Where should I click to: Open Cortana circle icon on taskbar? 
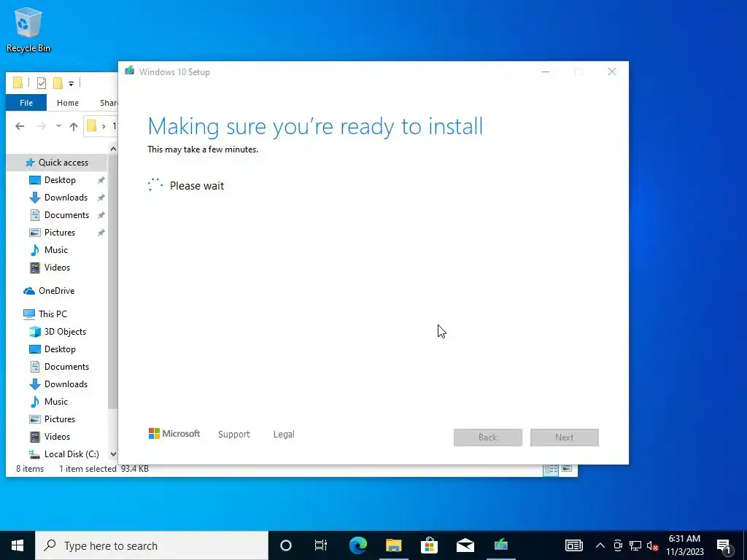point(286,545)
